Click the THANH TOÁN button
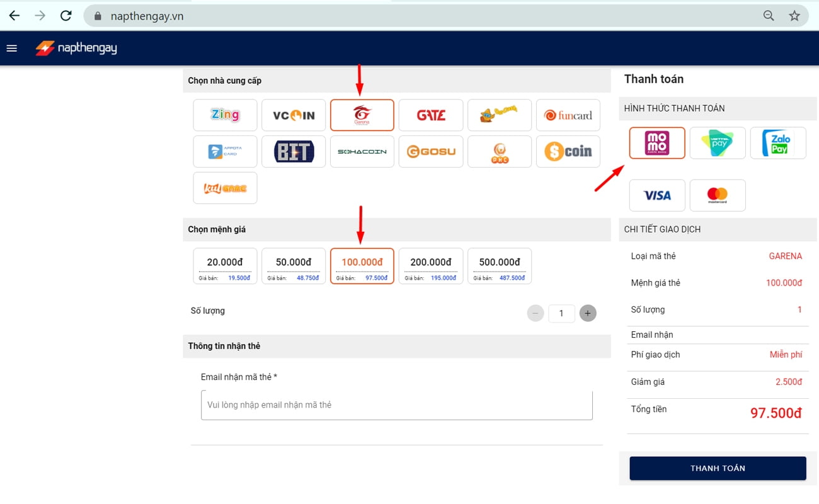Viewport: 819px width, 504px height. tap(718, 468)
